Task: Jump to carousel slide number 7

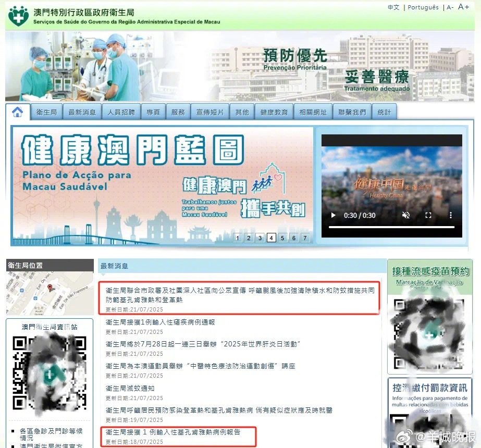Action: coord(304,238)
